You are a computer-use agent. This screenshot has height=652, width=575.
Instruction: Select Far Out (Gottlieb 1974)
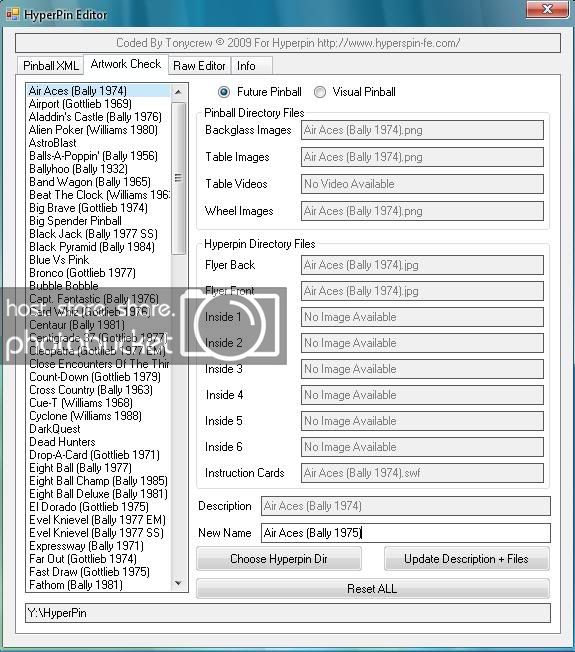(x=99, y=558)
